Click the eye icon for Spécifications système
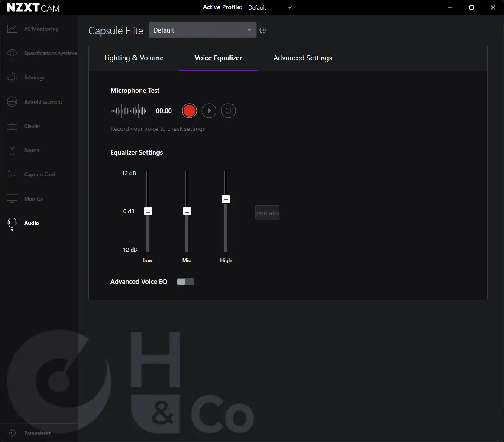Viewport: 504px width, 442px height. [x=12, y=53]
